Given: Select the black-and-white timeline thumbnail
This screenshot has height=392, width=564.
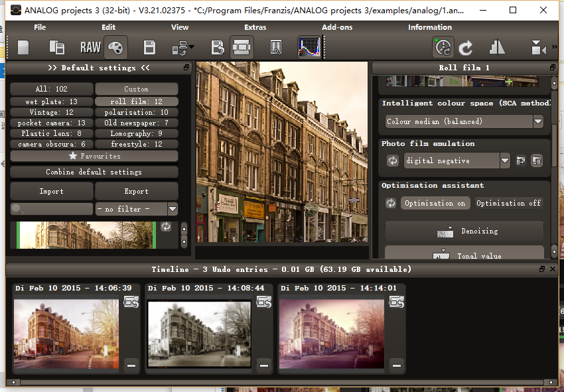Looking at the screenshot, I should (199, 332).
